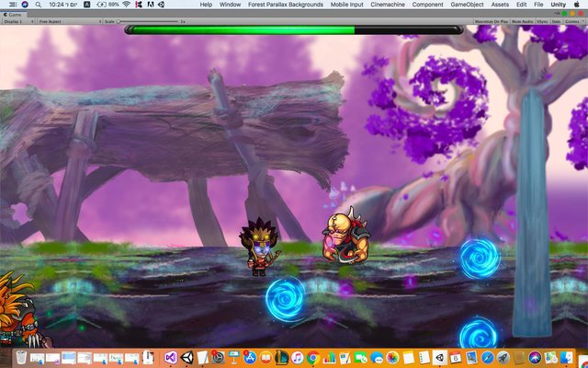
Task: Click the Adobe icon in the menu bar
Action: [x=151, y=5]
